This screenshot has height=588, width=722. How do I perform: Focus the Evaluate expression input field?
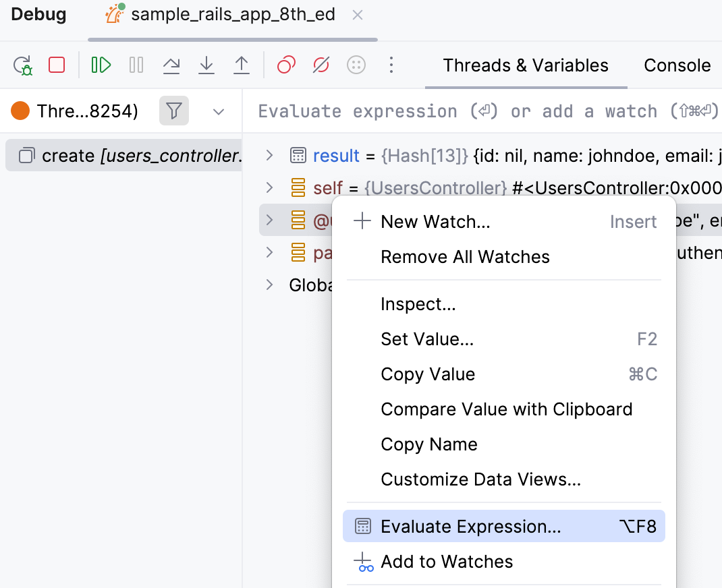[x=486, y=111]
